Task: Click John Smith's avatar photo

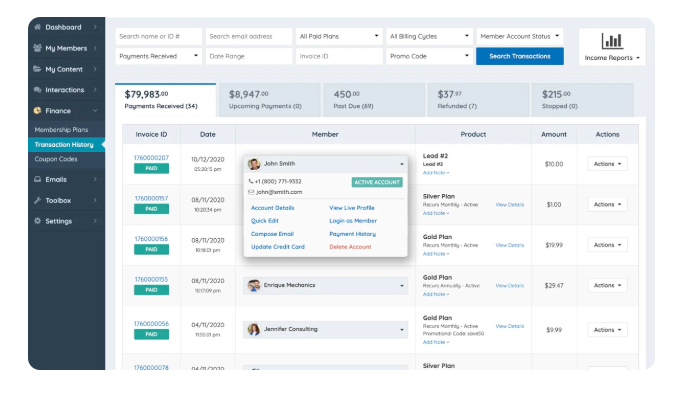Action: 254,164
